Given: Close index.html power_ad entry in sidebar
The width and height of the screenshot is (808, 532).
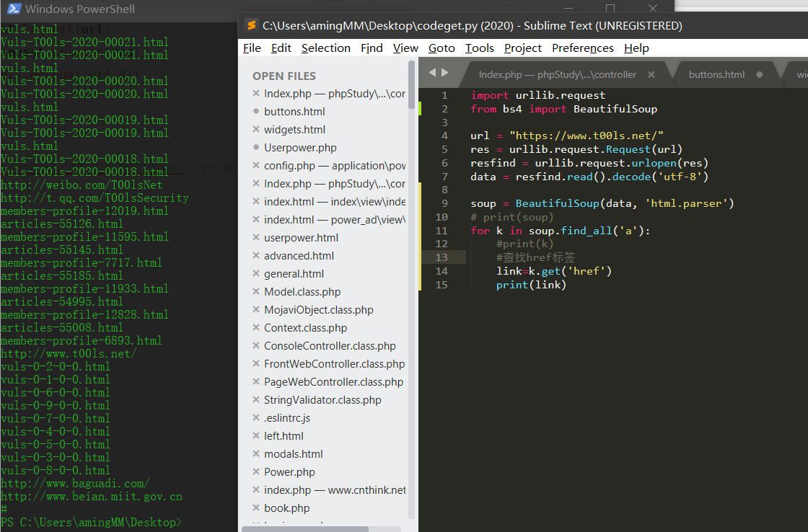Looking at the screenshot, I should point(256,219).
